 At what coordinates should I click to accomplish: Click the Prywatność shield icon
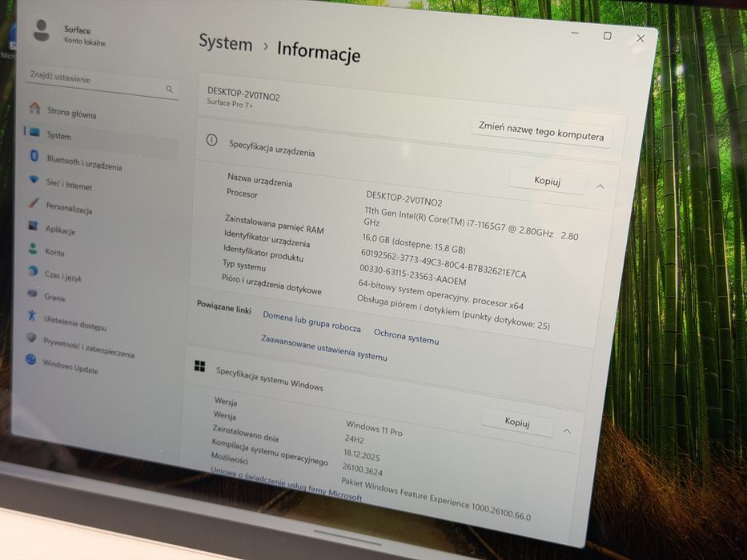point(31,337)
